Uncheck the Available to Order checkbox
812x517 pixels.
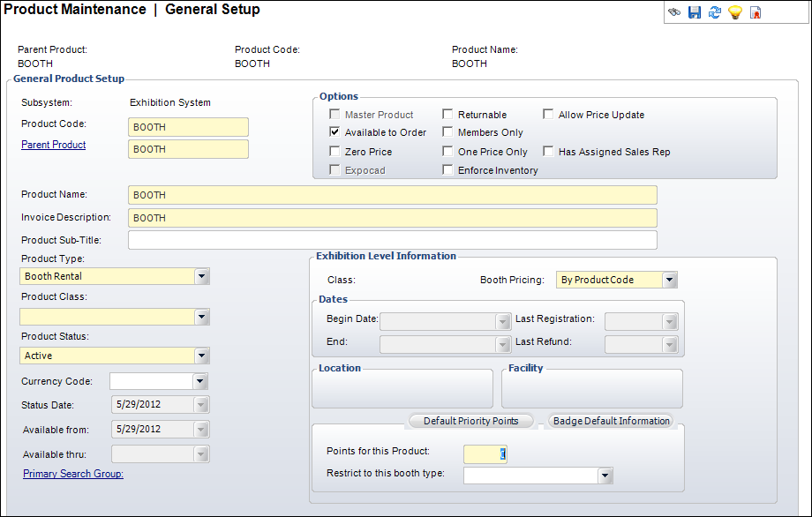(335, 132)
